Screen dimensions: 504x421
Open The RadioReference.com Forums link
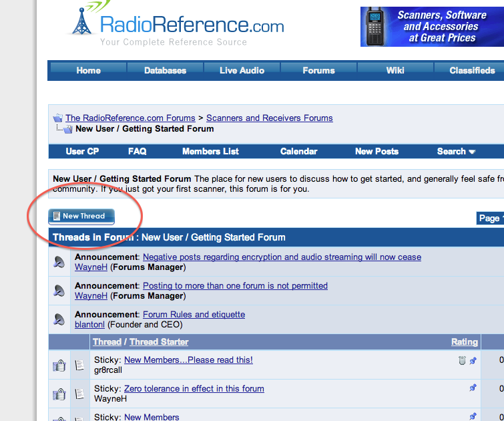[130, 118]
